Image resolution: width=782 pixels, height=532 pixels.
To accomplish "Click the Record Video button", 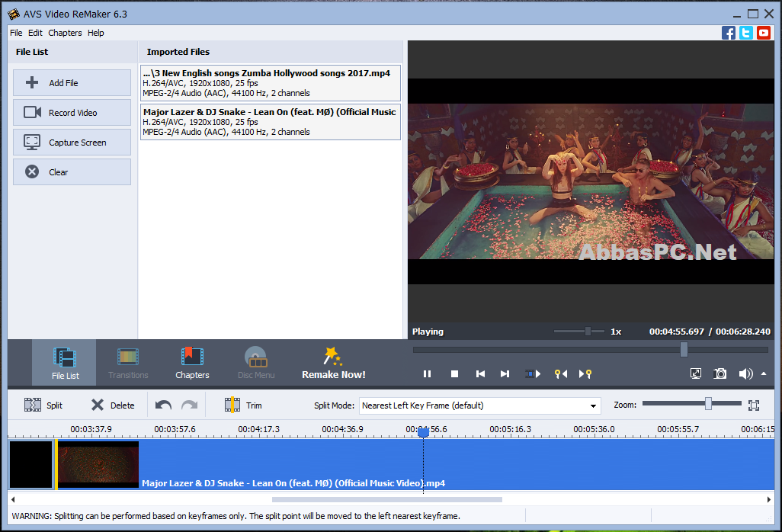I will pos(72,113).
